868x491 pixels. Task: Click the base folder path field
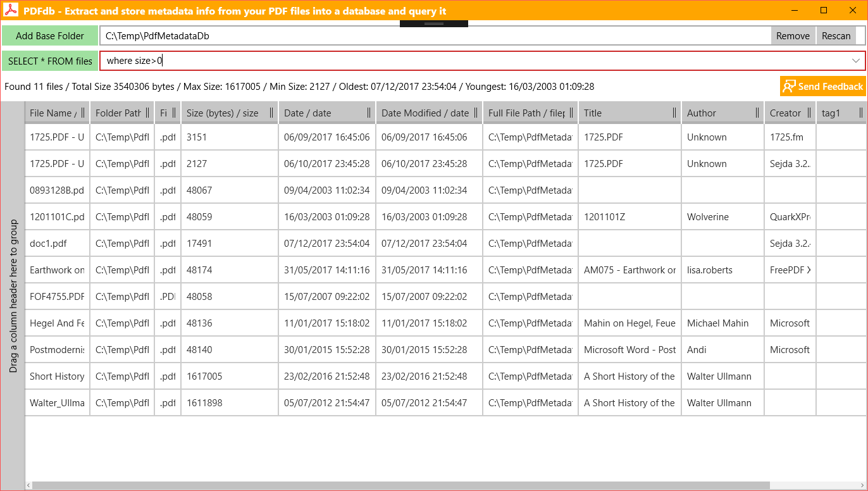click(435, 36)
